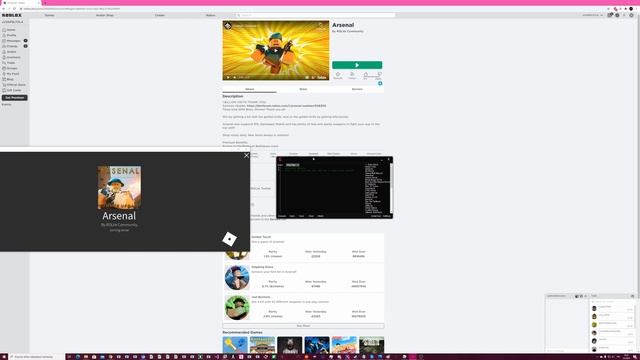Screen dimensions: 640x360
Task: Switch to the Store tab
Action: point(303,89)
